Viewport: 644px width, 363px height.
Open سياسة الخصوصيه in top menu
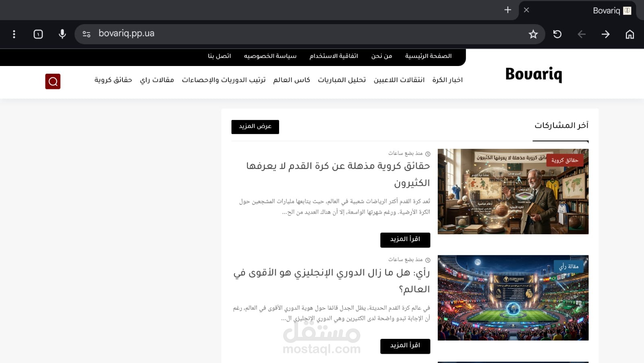pos(270,56)
